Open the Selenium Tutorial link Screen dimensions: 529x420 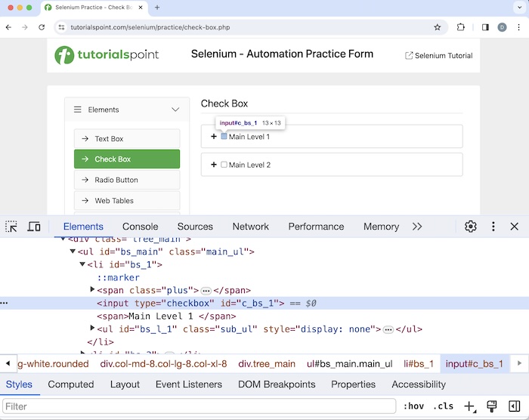439,56
